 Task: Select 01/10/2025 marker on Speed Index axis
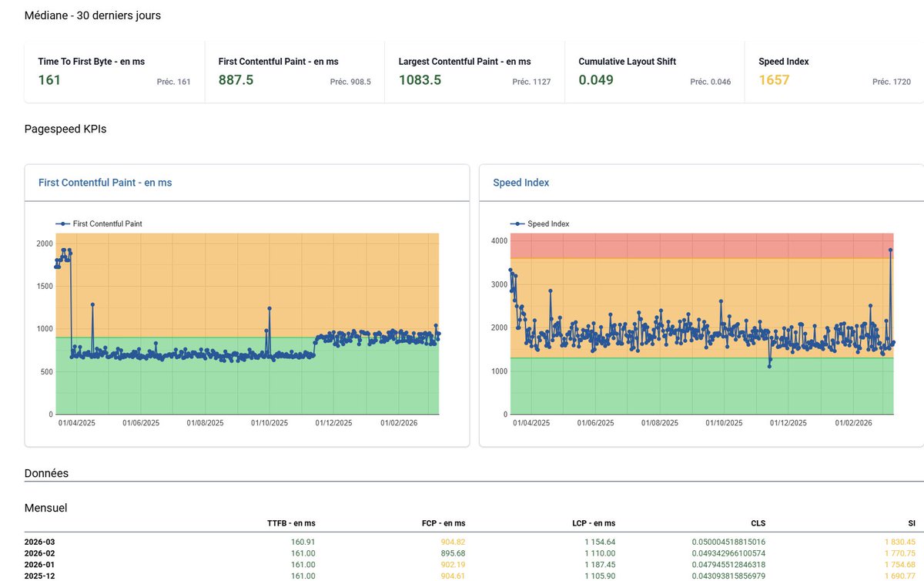click(724, 423)
